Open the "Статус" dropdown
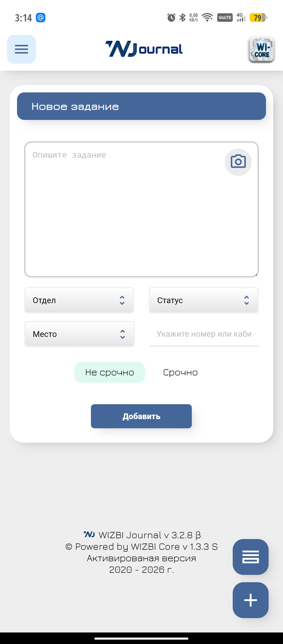Screen dimensions: 283x644 click(204, 300)
